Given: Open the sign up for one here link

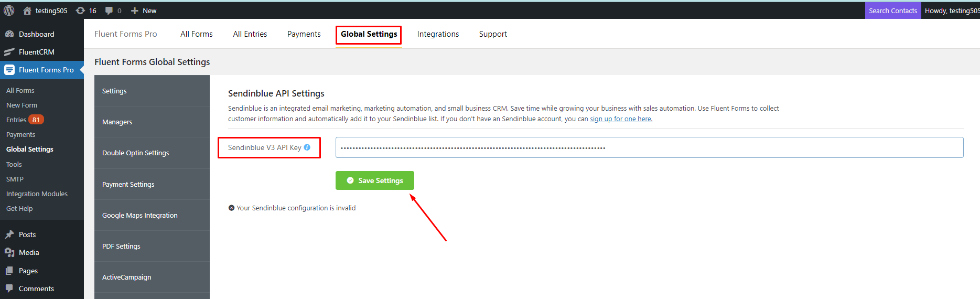Looking at the screenshot, I should (x=621, y=119).
